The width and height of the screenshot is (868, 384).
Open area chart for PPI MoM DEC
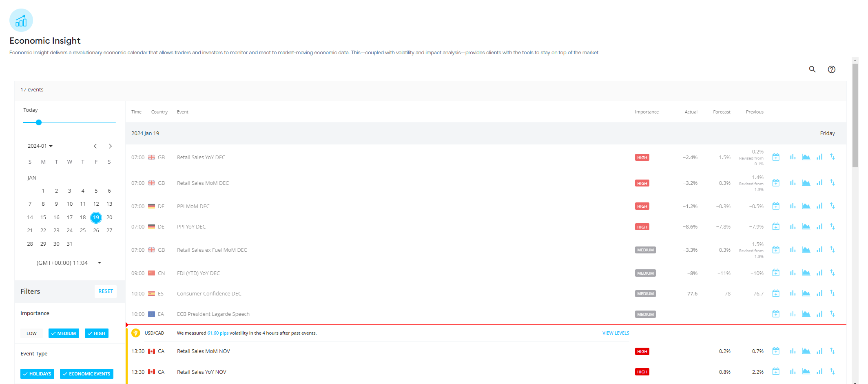pyautogui.click(x=806, y=206)
